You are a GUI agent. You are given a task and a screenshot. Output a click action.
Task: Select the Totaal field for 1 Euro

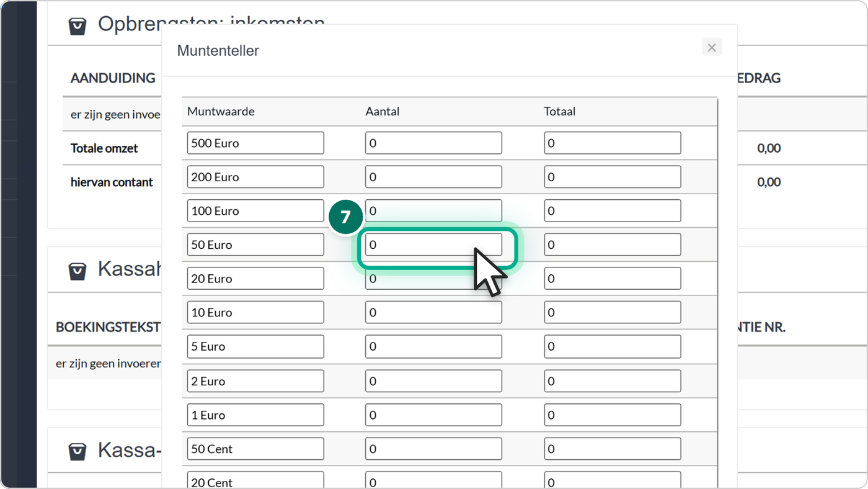613,415
